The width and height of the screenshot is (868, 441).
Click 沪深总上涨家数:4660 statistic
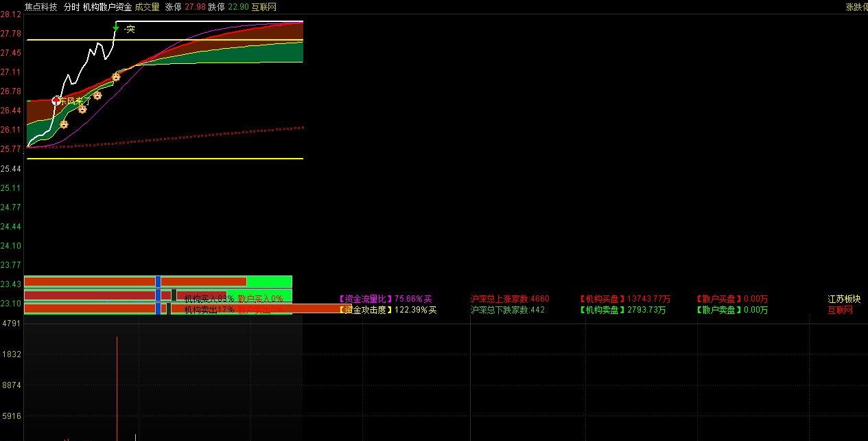tap(510, 299)
